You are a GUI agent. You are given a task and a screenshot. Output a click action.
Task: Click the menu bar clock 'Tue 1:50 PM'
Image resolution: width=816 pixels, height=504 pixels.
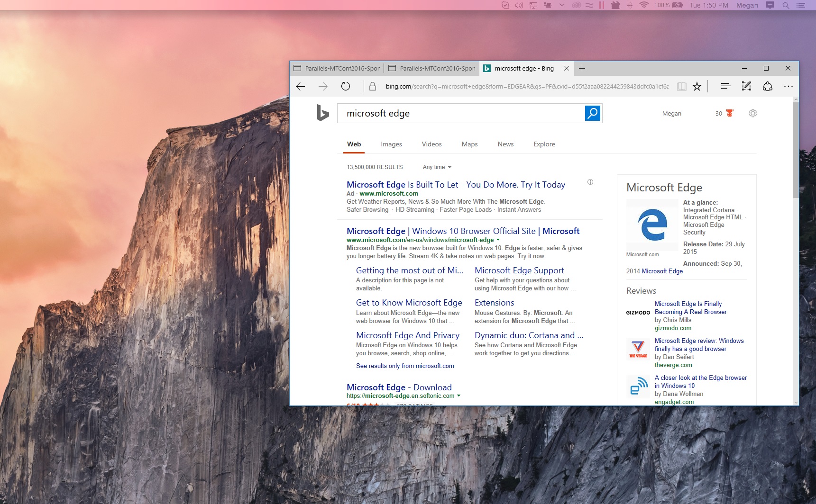[x=708, y=5]
